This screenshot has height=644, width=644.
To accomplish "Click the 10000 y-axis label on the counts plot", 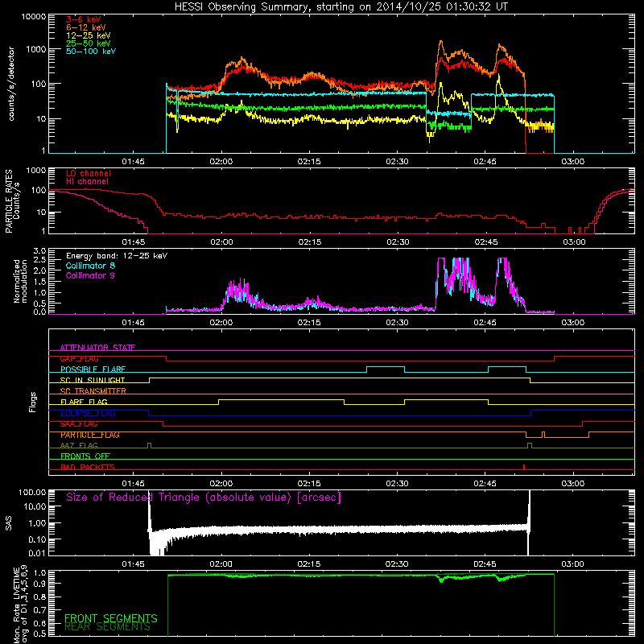I will pyautogui.click(x=34, y=17).
